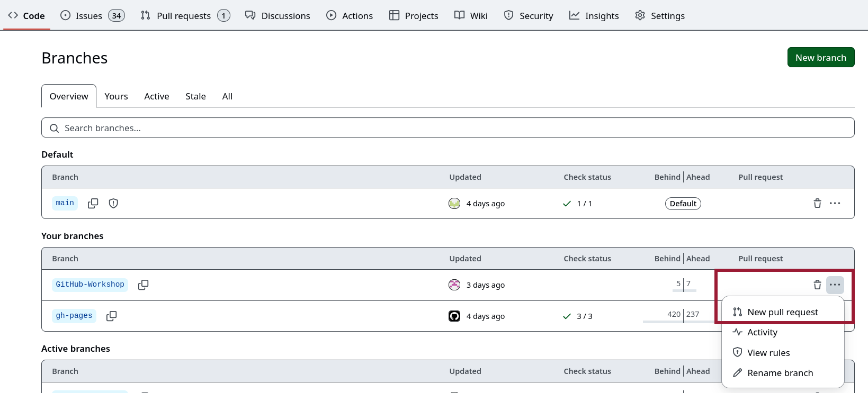Copy the GitHub-Workshop branch name
868x393 pixels.
point(143,285)
